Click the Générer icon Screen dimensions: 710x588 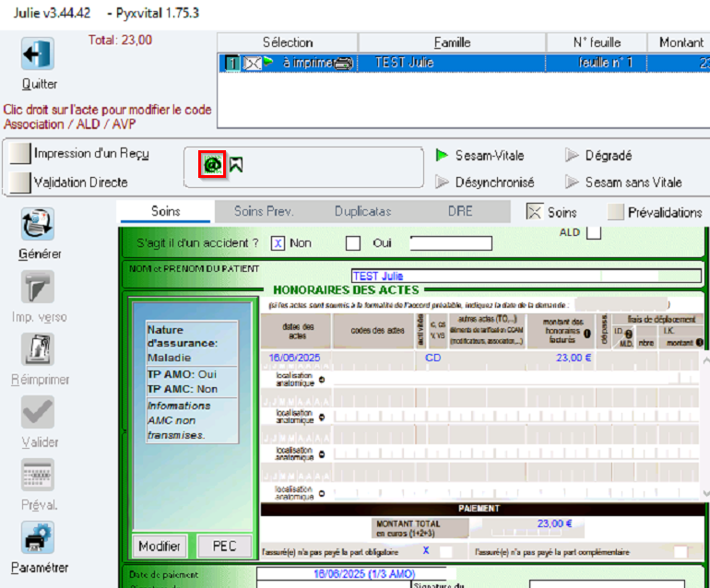[38, 224]
